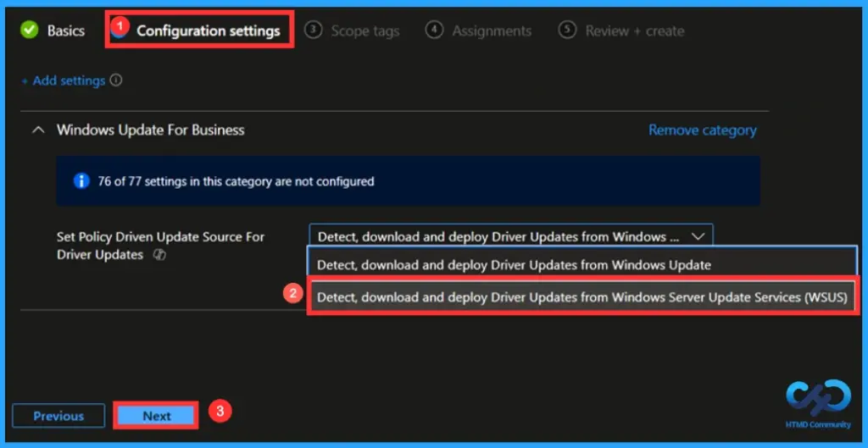Open the Assignments step tab
Image resolution: width=868 pixels, height=448 pixels.
coord(478,31)
